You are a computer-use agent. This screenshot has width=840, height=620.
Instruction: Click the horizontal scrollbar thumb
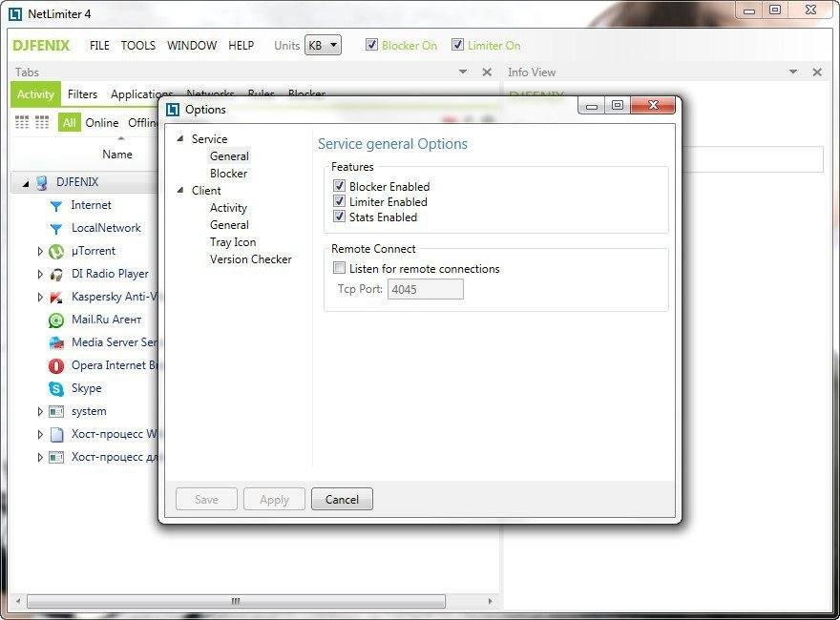pos(236,601)
